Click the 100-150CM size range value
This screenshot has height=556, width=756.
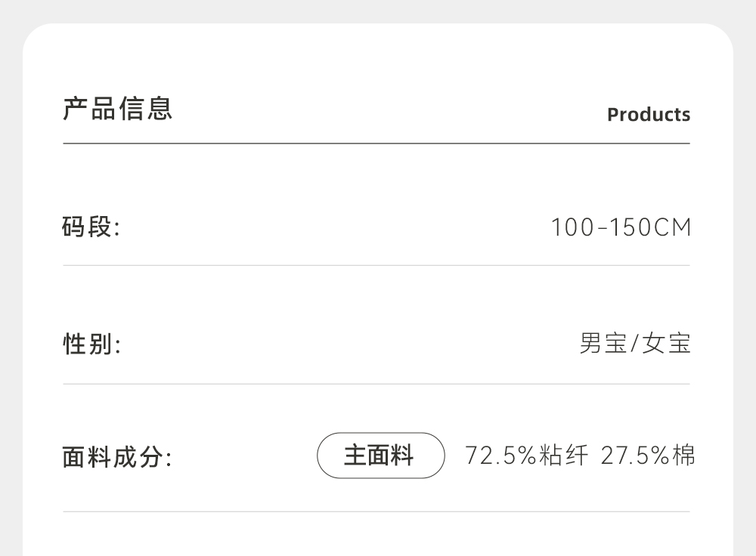621,227
